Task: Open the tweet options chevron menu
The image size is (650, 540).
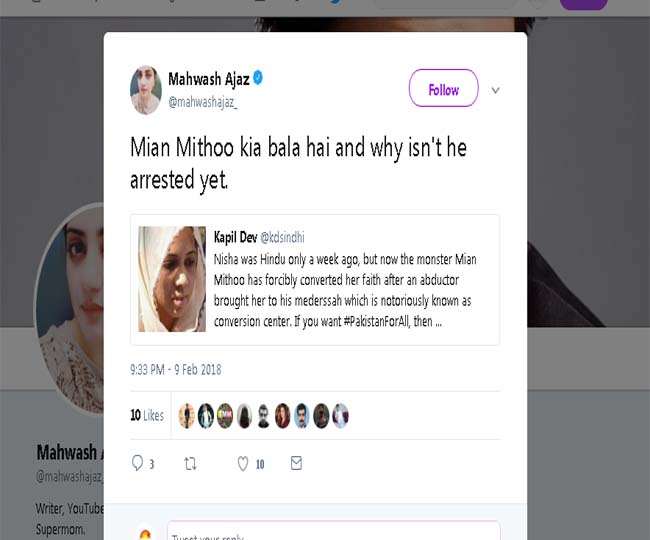Action: coord(495,90)
